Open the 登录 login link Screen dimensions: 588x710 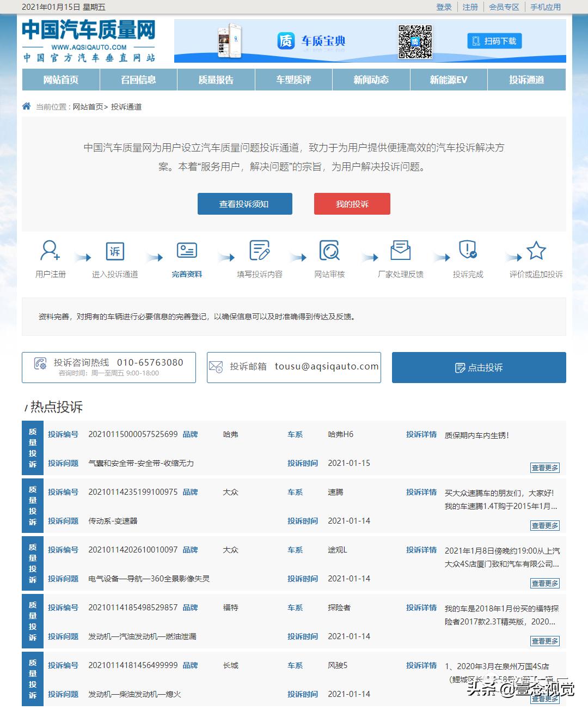coord(444,7)
